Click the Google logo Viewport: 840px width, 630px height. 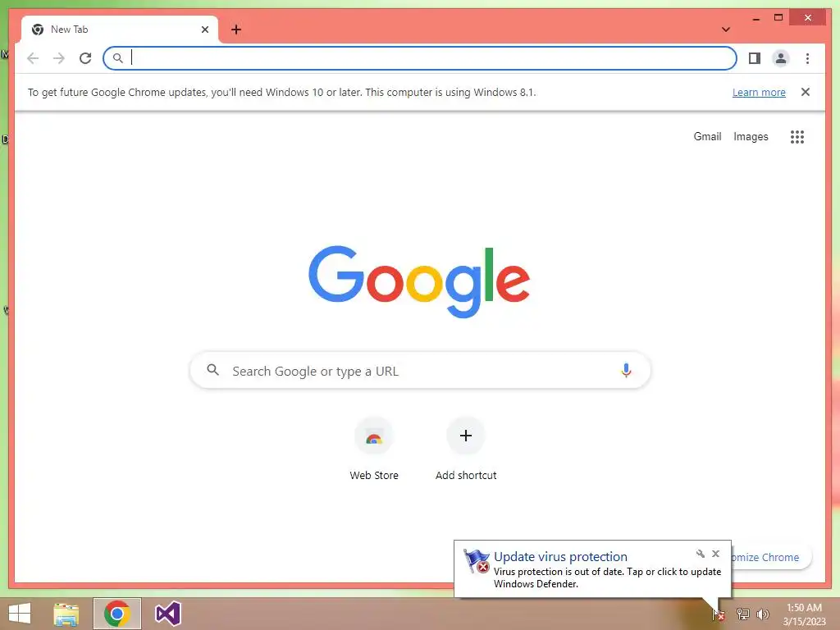coord(419,281)
